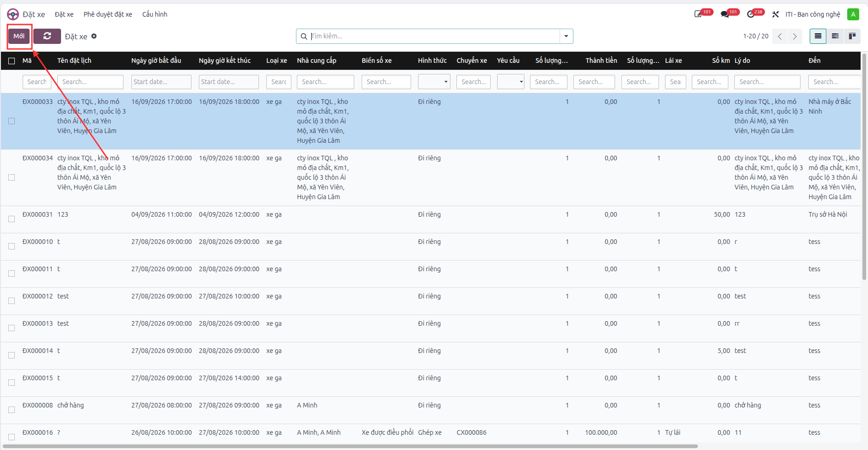Sort by the Tên đặt lịch column header

click(x=74, y=61)
